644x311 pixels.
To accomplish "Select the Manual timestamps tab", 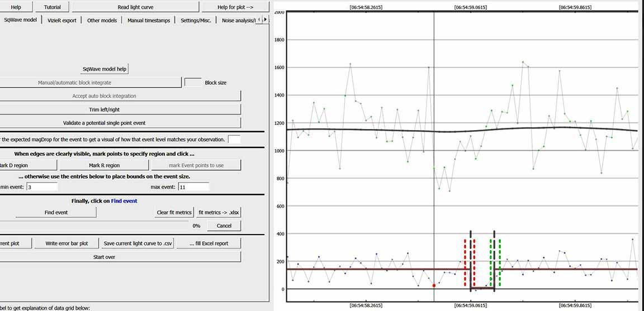I will point(149,20).
